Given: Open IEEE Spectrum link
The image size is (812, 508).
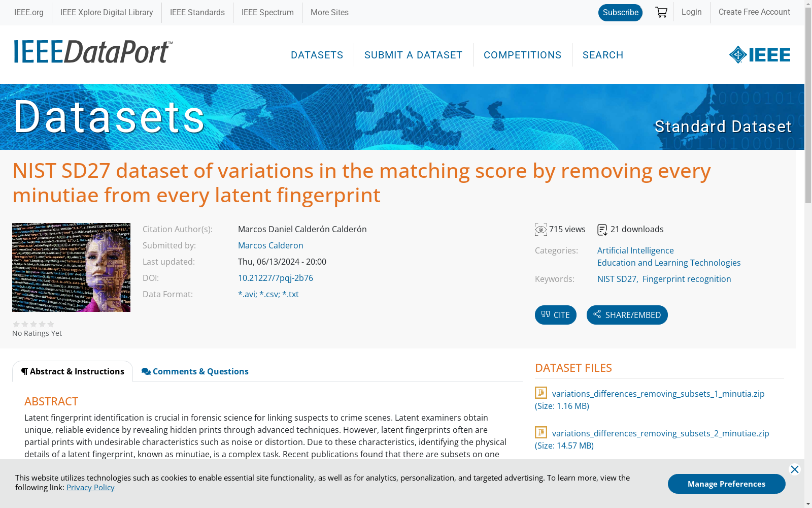Looking at the screenshot, I should tap(267, 12).
